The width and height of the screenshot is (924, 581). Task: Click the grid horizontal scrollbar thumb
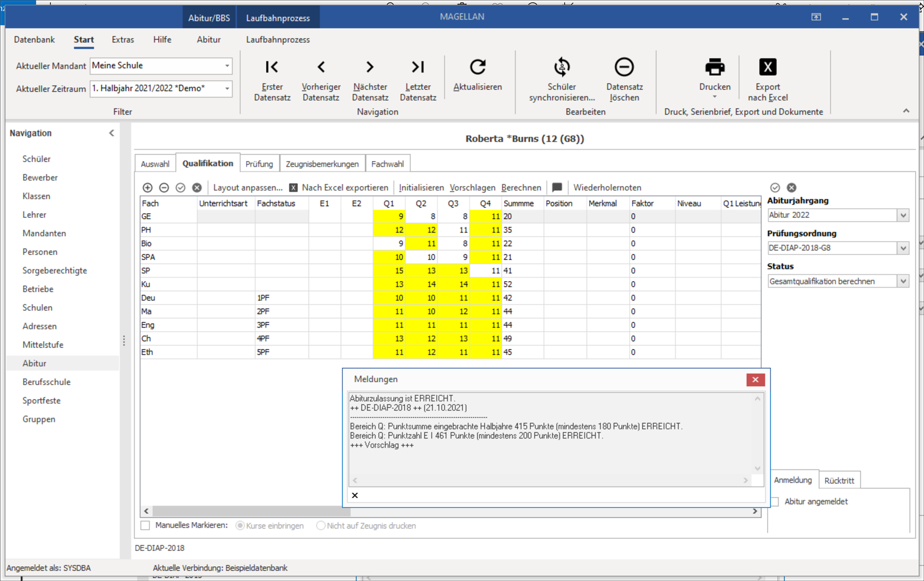(251, 511)
